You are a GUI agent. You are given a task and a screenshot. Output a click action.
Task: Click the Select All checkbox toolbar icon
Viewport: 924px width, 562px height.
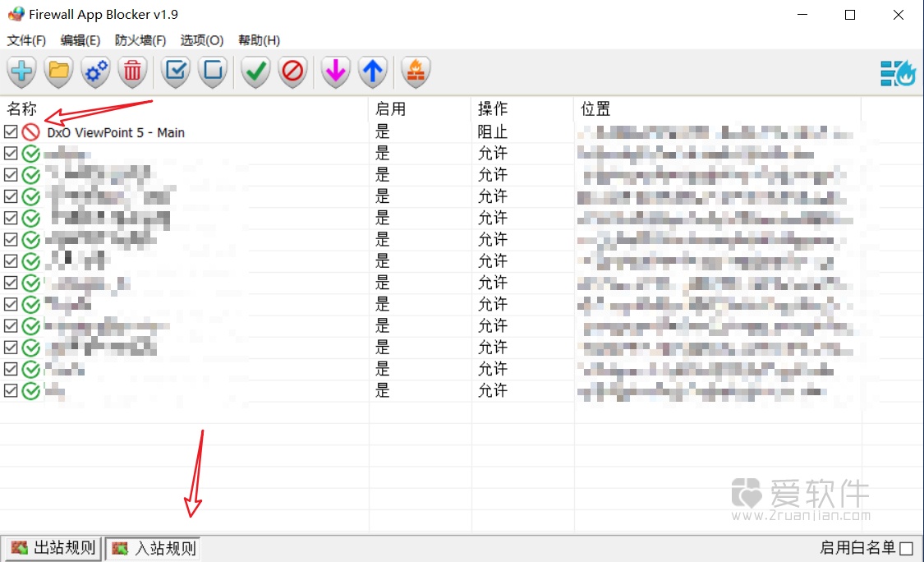[x=175, y=71]
